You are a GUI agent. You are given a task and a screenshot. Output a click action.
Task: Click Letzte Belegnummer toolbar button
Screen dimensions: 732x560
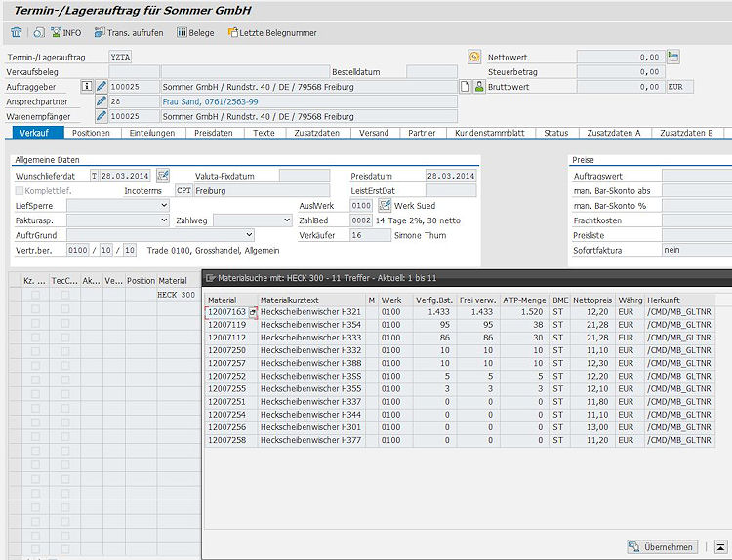point(272,32)
